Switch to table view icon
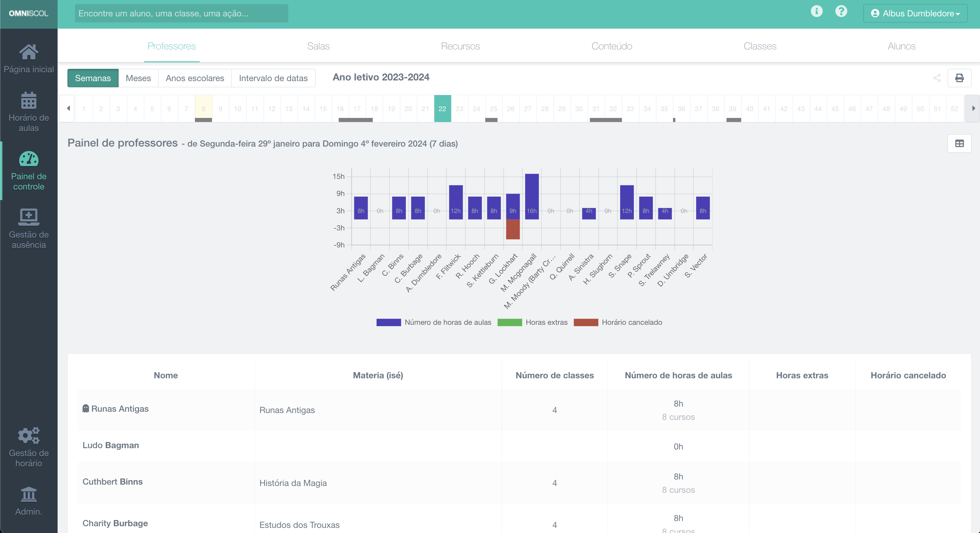The image size is (980, 533). click(x=959, y=143)
